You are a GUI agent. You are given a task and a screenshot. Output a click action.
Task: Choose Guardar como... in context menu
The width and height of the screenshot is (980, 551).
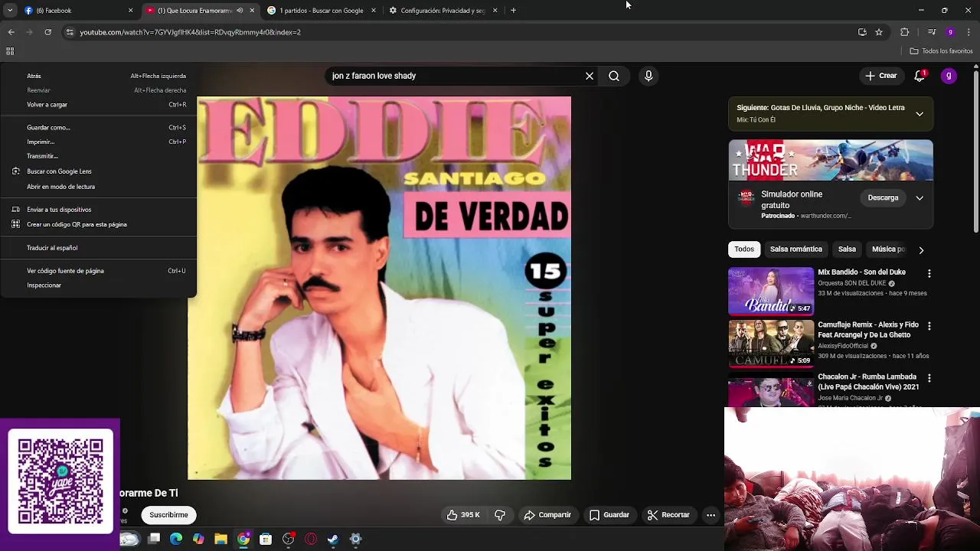pos(98,128)
